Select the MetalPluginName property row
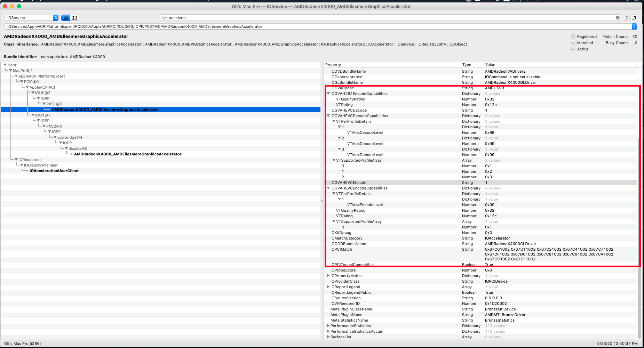 pos(480,315)
